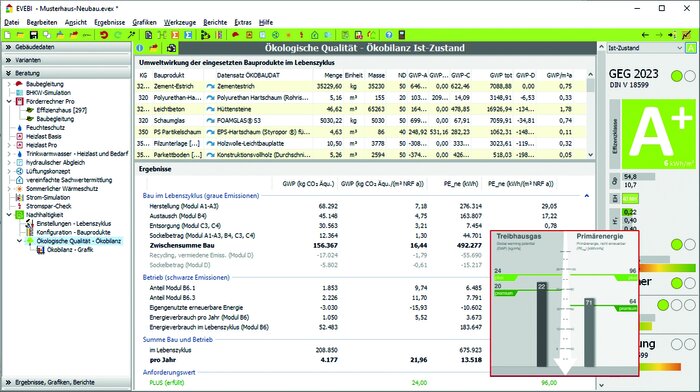Open the Berichte menu
The width and height of the screenshot is (700, 392).
215,22
